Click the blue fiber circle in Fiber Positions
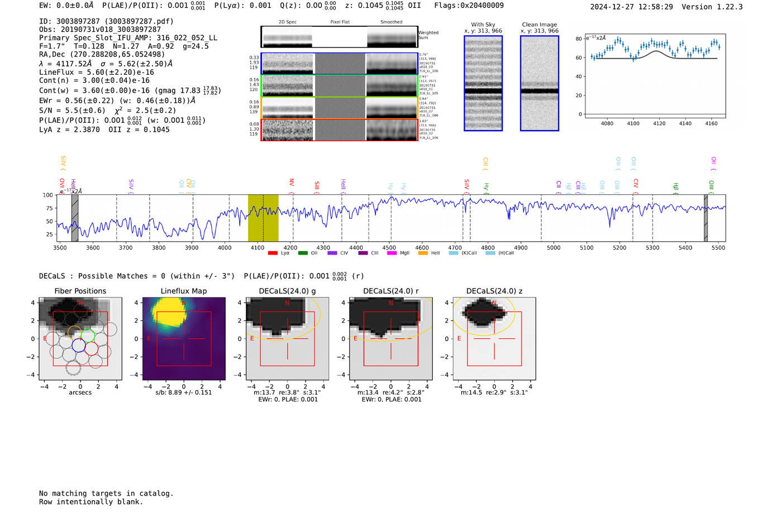Viewport: 782px width, 532px height. 78,346
